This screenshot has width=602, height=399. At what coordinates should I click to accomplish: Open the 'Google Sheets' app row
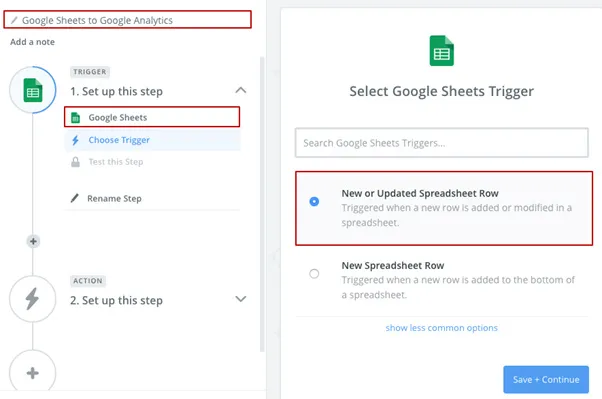pyautogui.click(x=152, y=117)
